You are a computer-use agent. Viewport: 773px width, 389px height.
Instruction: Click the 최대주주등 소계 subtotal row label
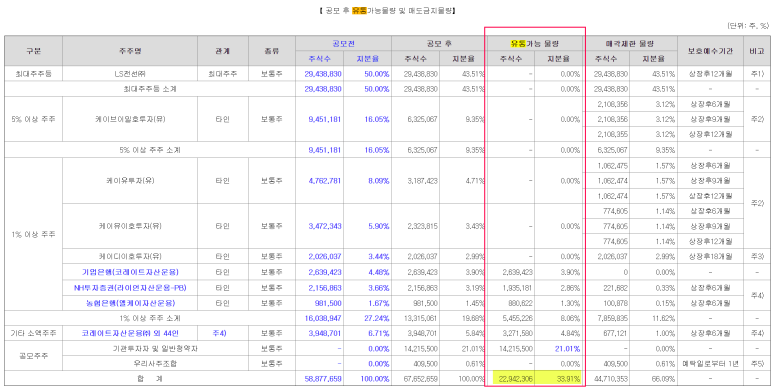click(x=150, y=89)
